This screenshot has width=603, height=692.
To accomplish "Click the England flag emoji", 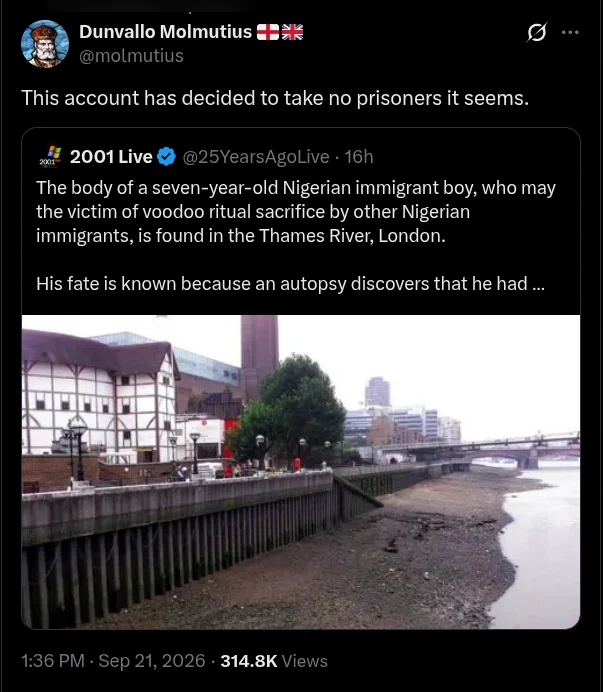I will tap(268, 32).
